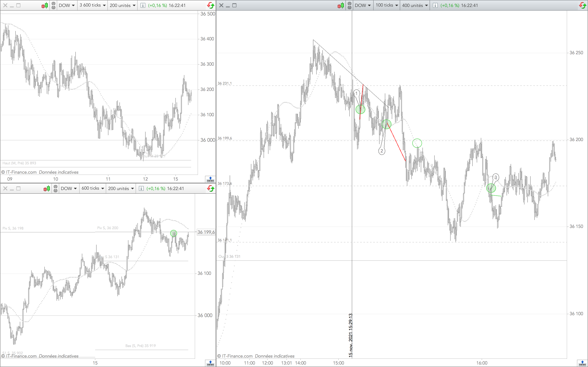The height and width of the screenshot is (367, 588).
Task: Open info icon in the 100 ticks chart
Action: point(435,5)
